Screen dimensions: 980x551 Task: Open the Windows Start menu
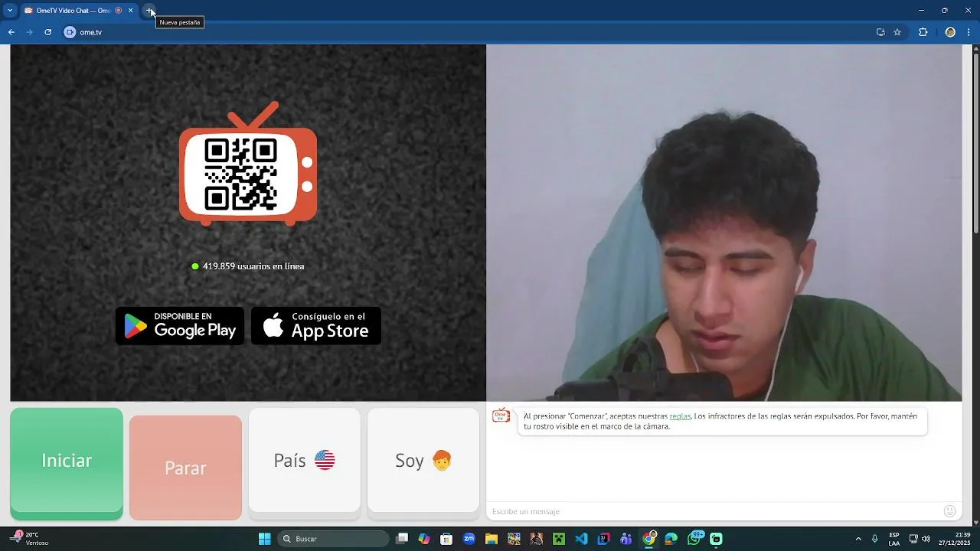265,539
